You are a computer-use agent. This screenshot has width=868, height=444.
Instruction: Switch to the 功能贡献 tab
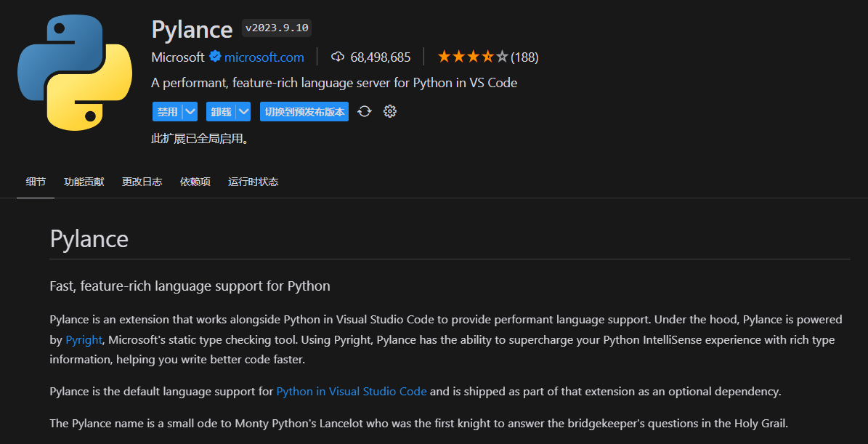point(84,182)
